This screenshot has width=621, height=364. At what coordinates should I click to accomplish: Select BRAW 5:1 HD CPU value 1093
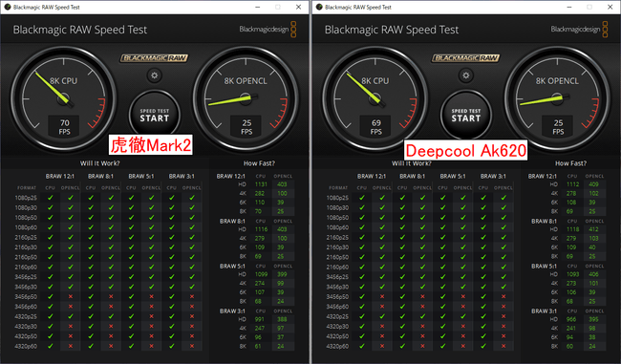(x=572, y=274)
